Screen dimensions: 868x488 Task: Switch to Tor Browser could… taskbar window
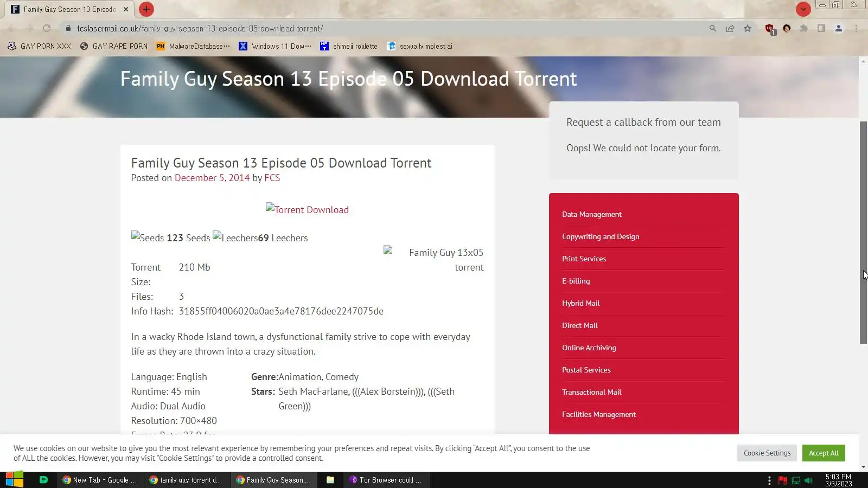[386, 480]
